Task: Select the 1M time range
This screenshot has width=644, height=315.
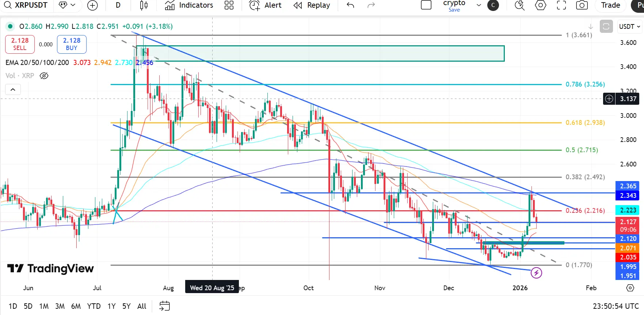Action: [x=44, y=306]
